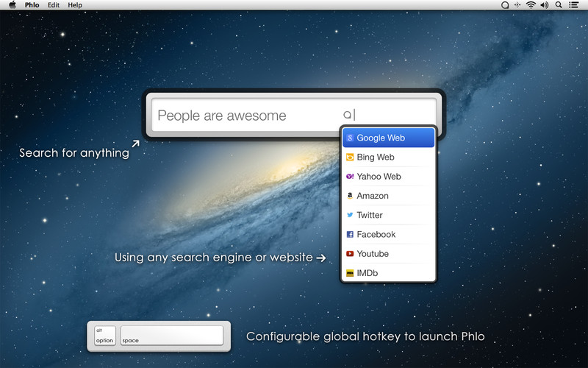Click the volume icon in menu bar

coord(544,5)
